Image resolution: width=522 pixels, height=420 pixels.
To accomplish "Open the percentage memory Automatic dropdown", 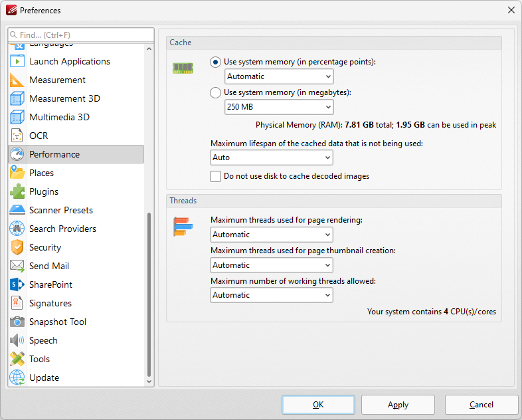I will [279, 76].
